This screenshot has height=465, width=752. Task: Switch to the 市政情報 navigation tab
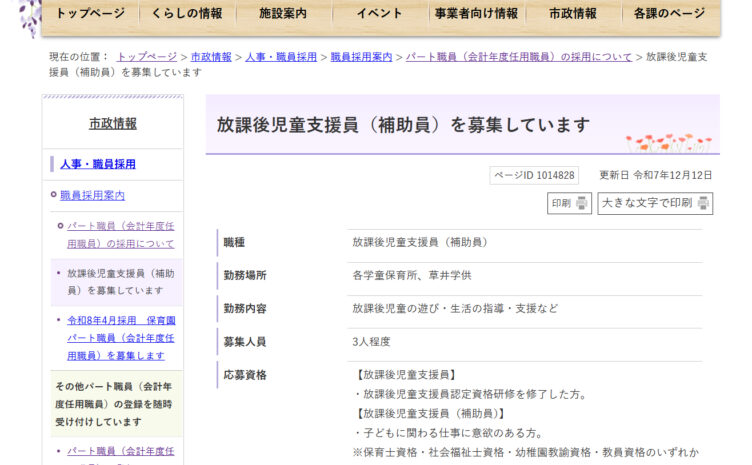click(573, 14)
